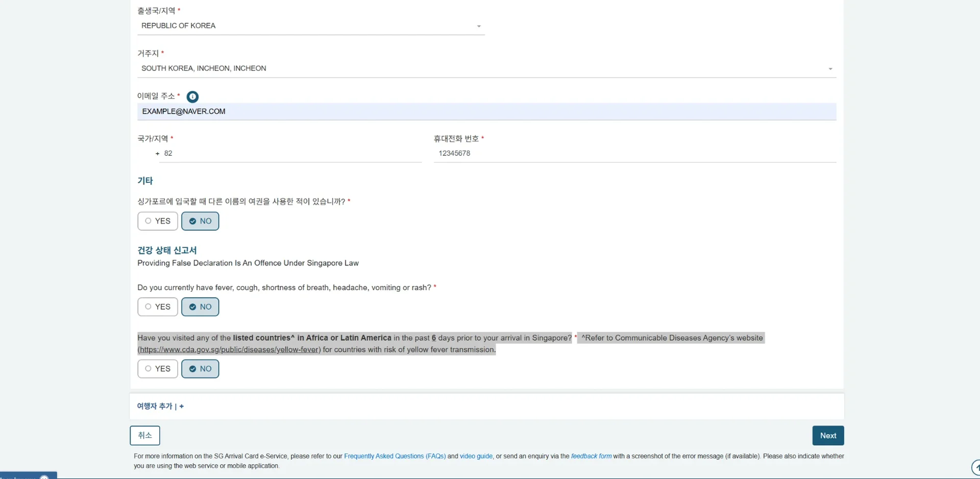Select NO for fever and cough symptoms
980x479 pixels.
click(x=200, y=307)
